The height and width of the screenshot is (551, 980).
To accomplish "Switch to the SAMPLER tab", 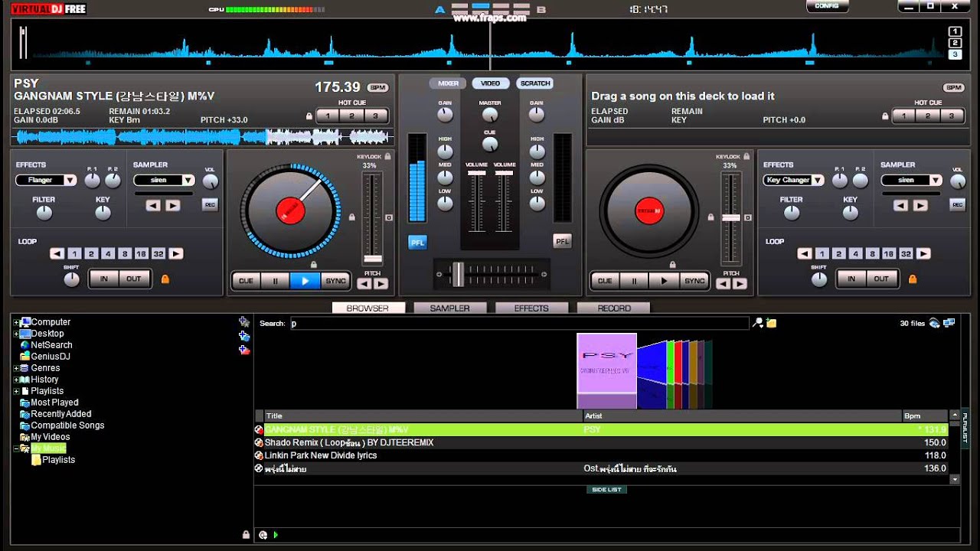I will (449, 308).
